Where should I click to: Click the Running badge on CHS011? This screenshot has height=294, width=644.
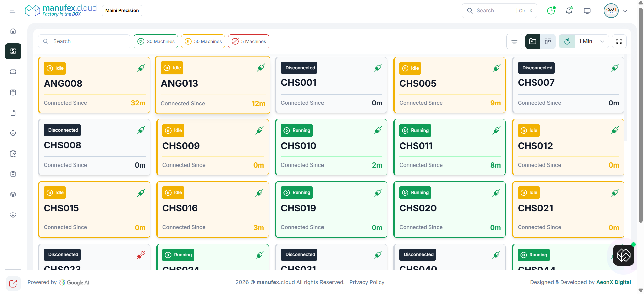coord(415,131)
